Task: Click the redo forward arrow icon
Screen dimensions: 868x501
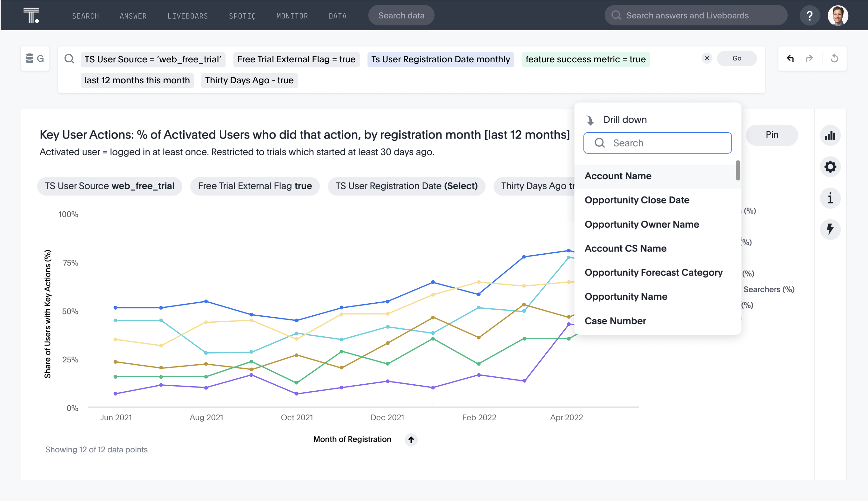Action: point(810,58)
